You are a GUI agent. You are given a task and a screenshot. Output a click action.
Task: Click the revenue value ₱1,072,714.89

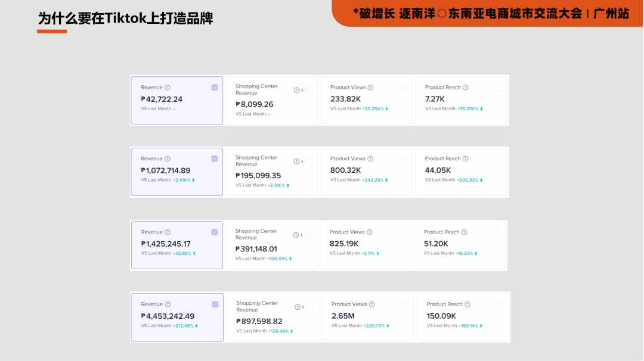tap(166, 170)
